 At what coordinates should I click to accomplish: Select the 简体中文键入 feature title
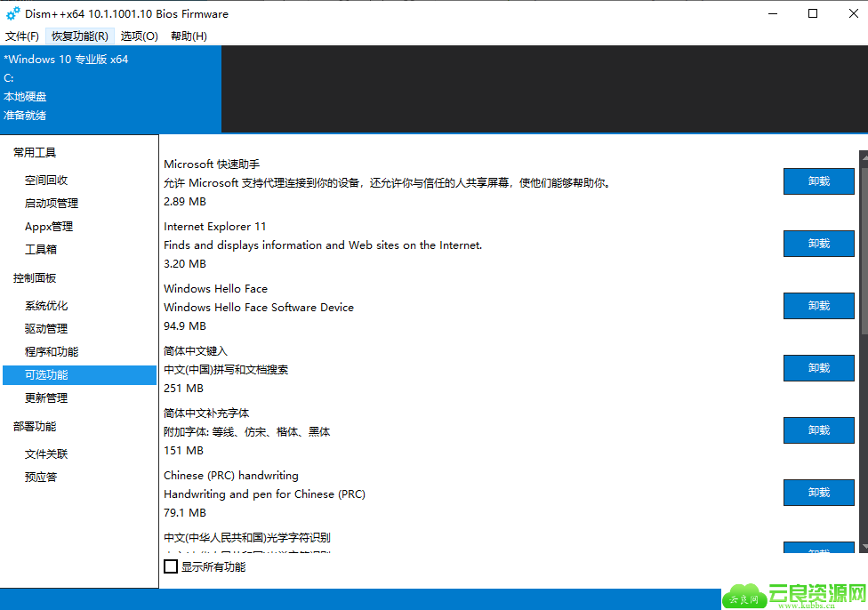(196, 351)
